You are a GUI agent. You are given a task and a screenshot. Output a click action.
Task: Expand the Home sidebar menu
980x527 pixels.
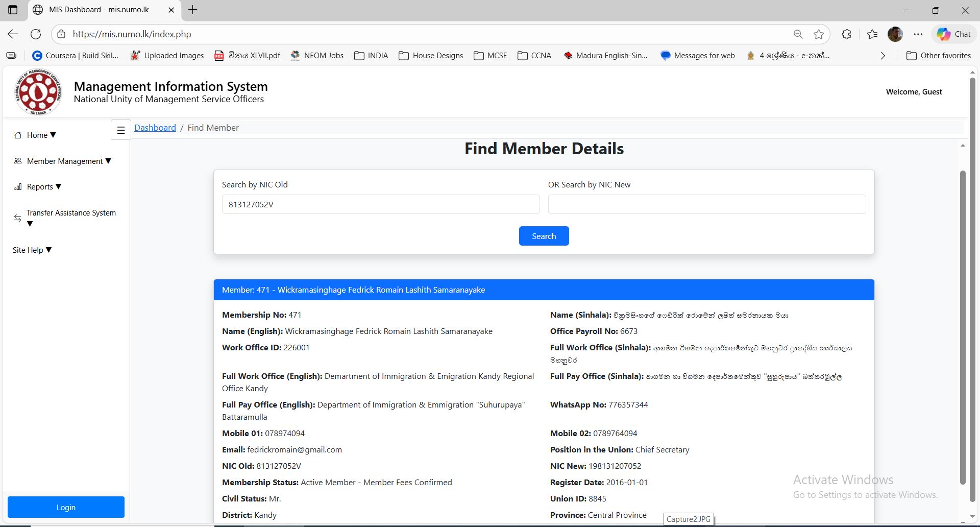click(x=41, y=135)
